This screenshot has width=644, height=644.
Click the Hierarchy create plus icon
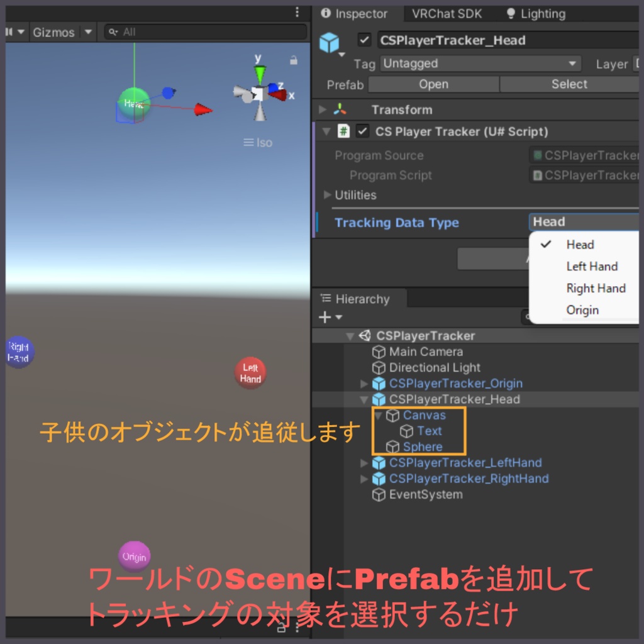pyautogui.click(x=324, y=316)
